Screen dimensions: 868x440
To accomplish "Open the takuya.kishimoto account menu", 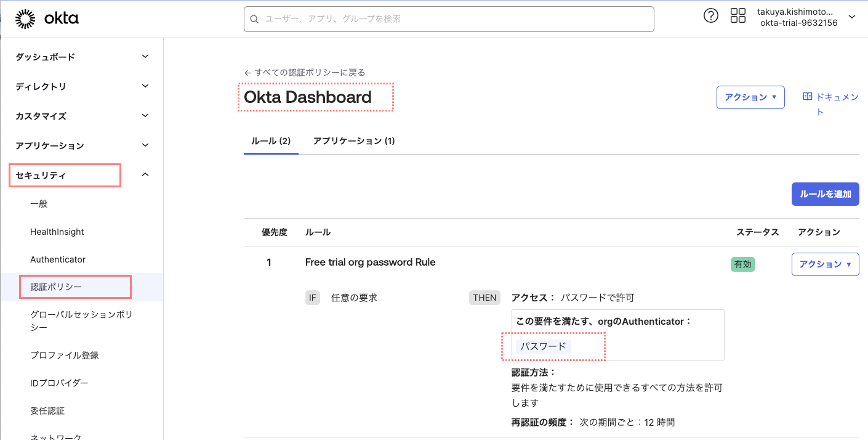I will click(x=798, y=17).
